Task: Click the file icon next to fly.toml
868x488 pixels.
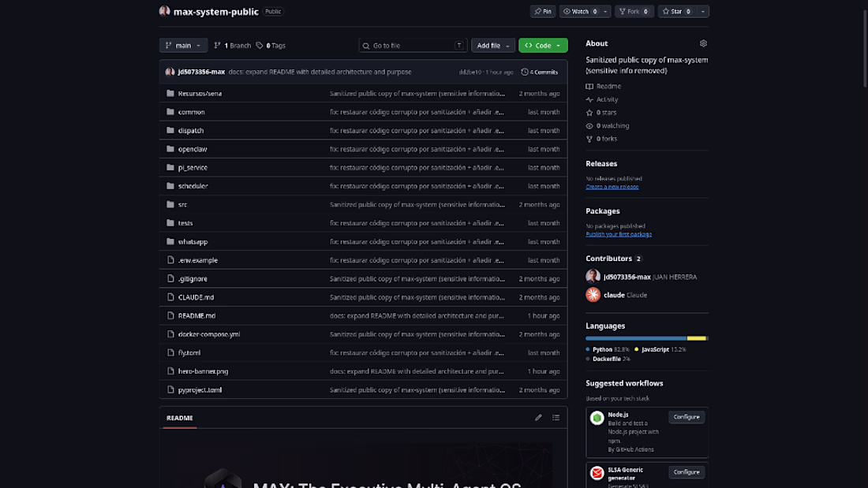Action: tap(170, 352)
